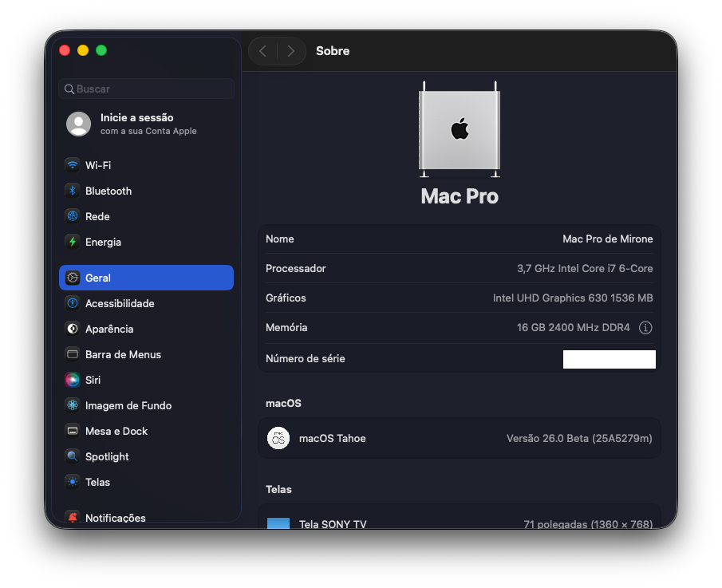Viewport: 722px width, 588px height.
Task: Click the Mac Pro de Mirone name
Action: point(607,239)
